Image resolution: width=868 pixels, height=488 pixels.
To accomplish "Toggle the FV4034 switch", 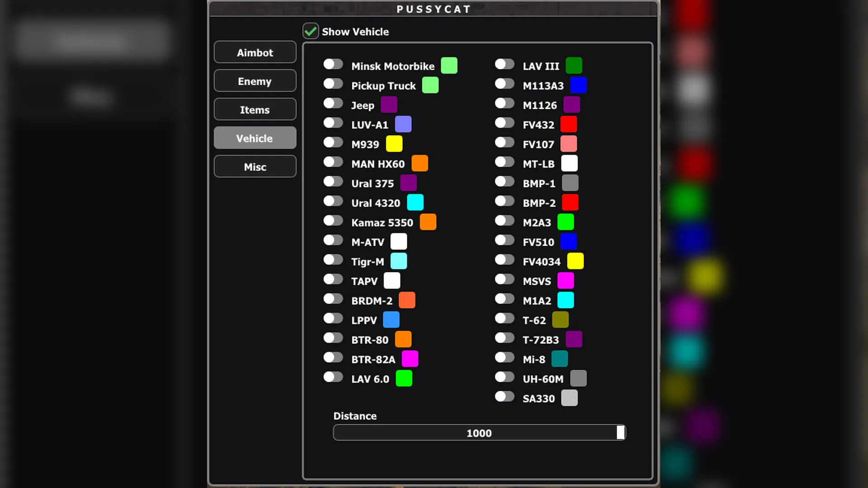I will point(505,260).
